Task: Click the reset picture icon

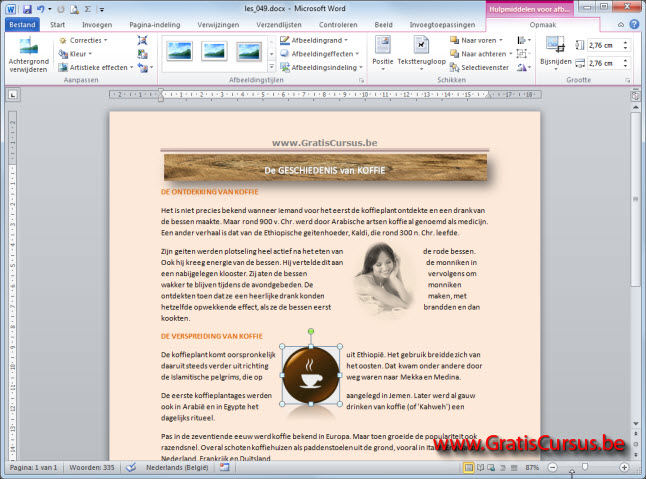Action: (x=145, y=68)
